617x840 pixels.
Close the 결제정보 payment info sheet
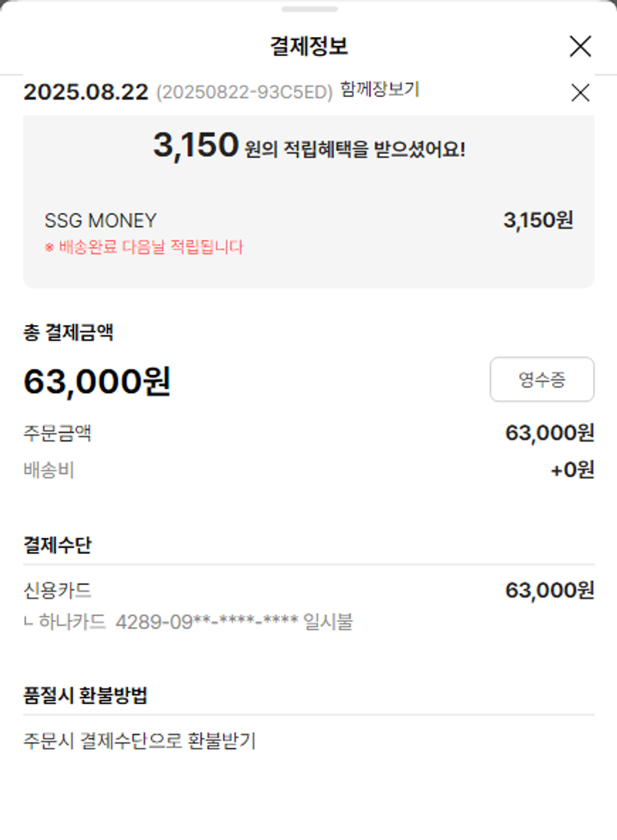[580, 47]
